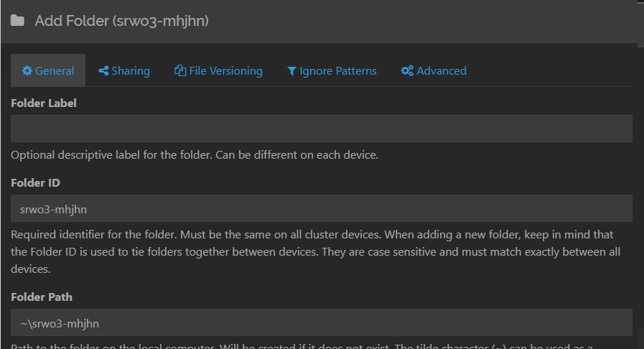Place cursor in the Folder Path field
This screenshot has width=644, height=349.
point(321,322)
